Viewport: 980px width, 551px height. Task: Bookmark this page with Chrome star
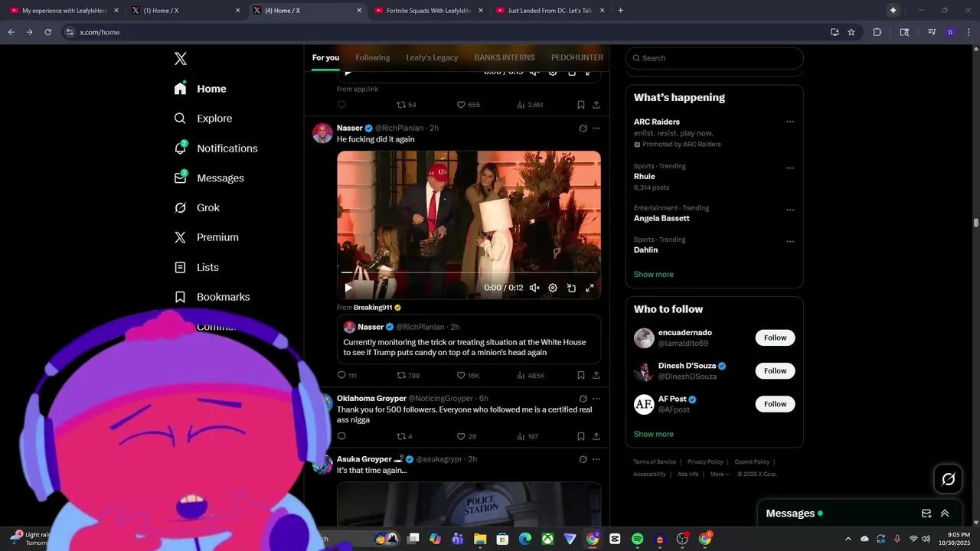[x=851, y=32]
